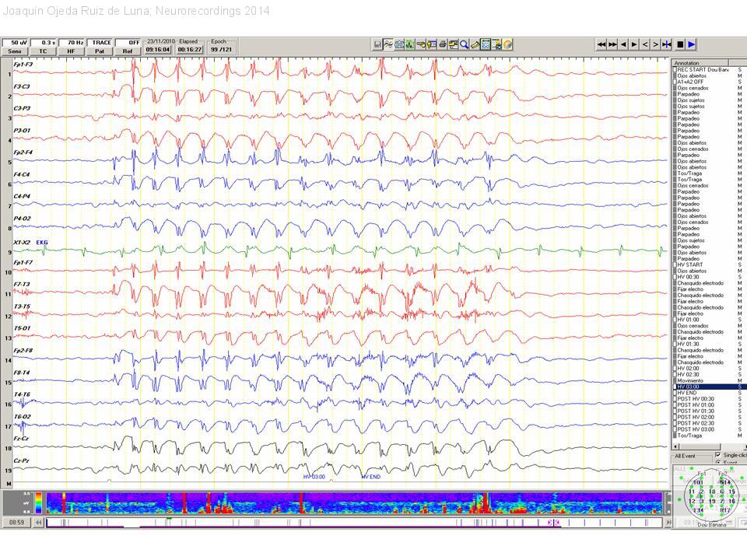Screen dimensions: 747x560
Task: Click the printer icon in toolbar
Action: (x=443, y=45)
